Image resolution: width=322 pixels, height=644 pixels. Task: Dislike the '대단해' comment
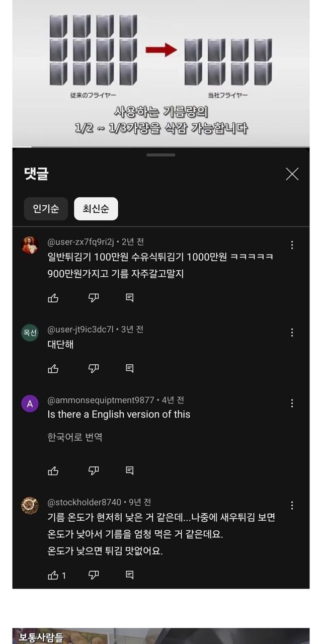(94, 369)
